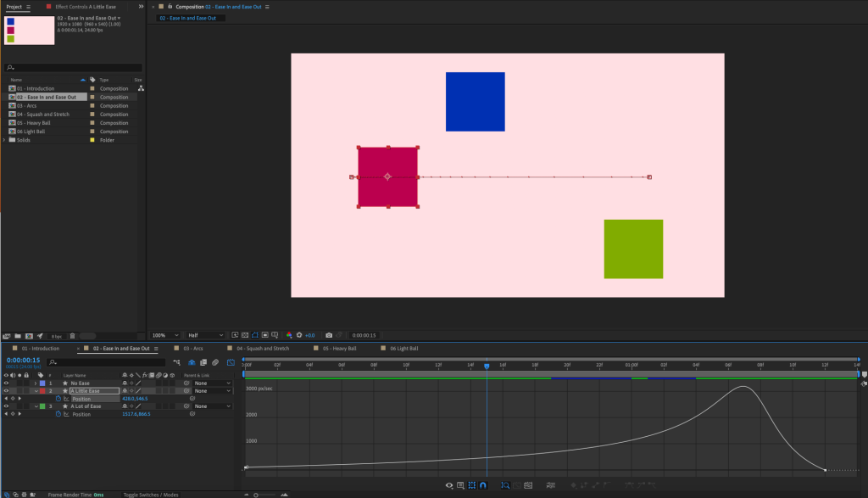Click Reset Exposure icon in viewer
Screen dimensions: 868x498
pos(299,335)
